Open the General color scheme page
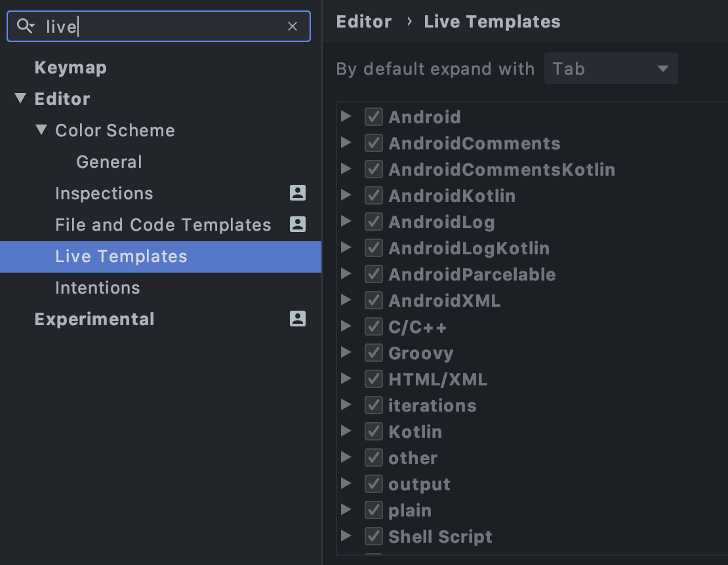728x565 pixels. (x=109, y=162)
